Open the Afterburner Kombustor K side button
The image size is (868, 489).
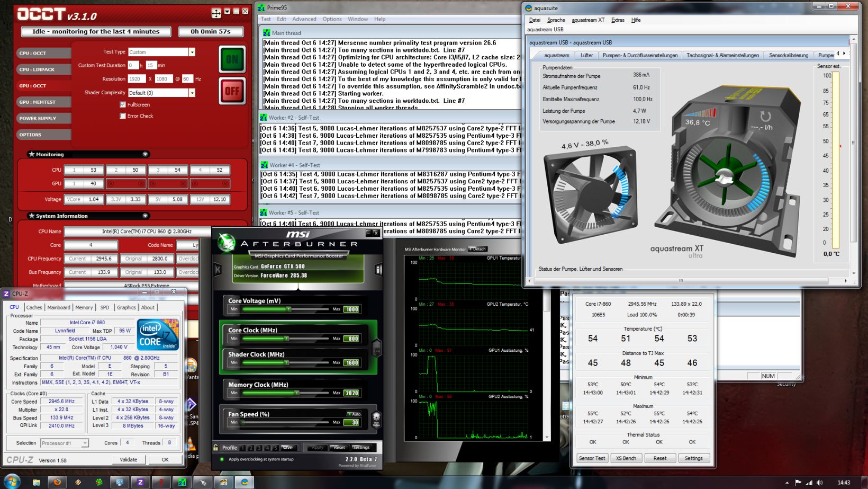pos(218,270)
